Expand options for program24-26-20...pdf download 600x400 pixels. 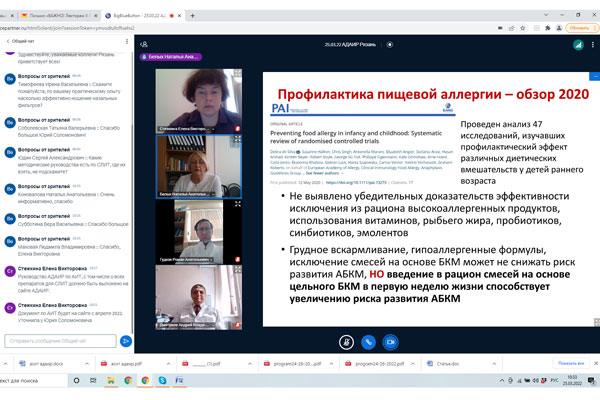(331, 364)
